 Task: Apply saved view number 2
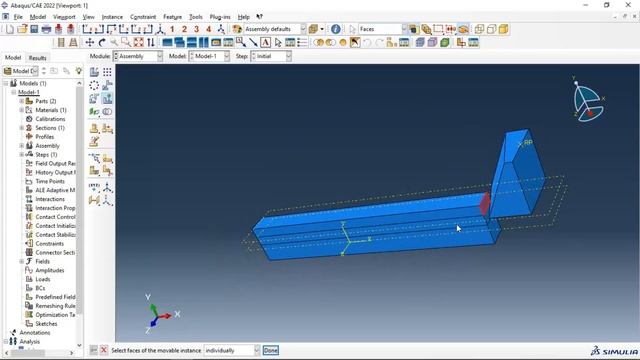point(184,29)
